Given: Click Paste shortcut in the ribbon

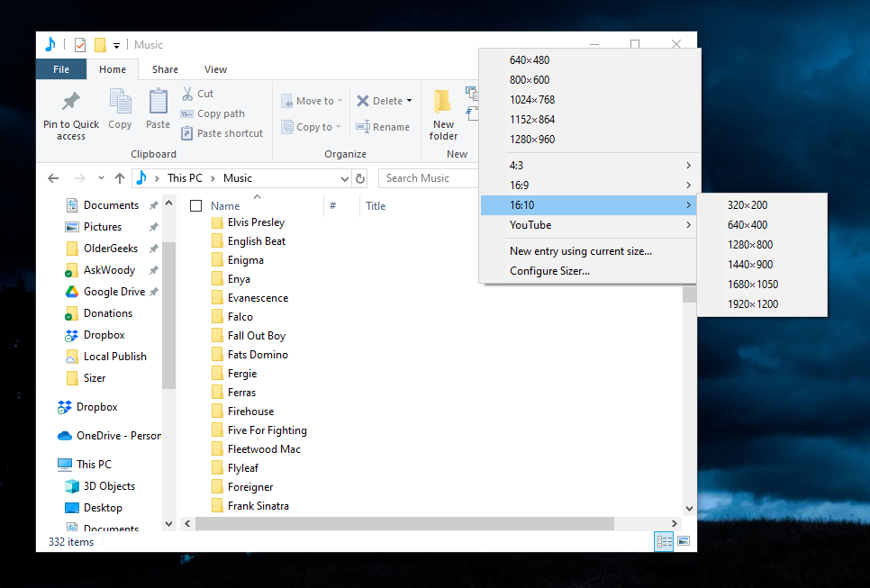Looking at the screenshot, I should tap(222, 133).
